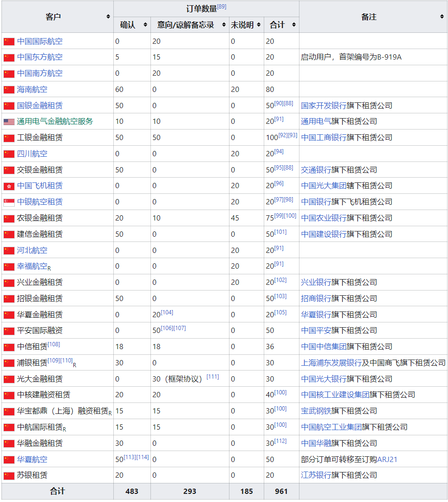The height and width of the screenshot is (502, 448).
Task: Follow the 中国中信集团 link
Action: [x=324, y=347]
